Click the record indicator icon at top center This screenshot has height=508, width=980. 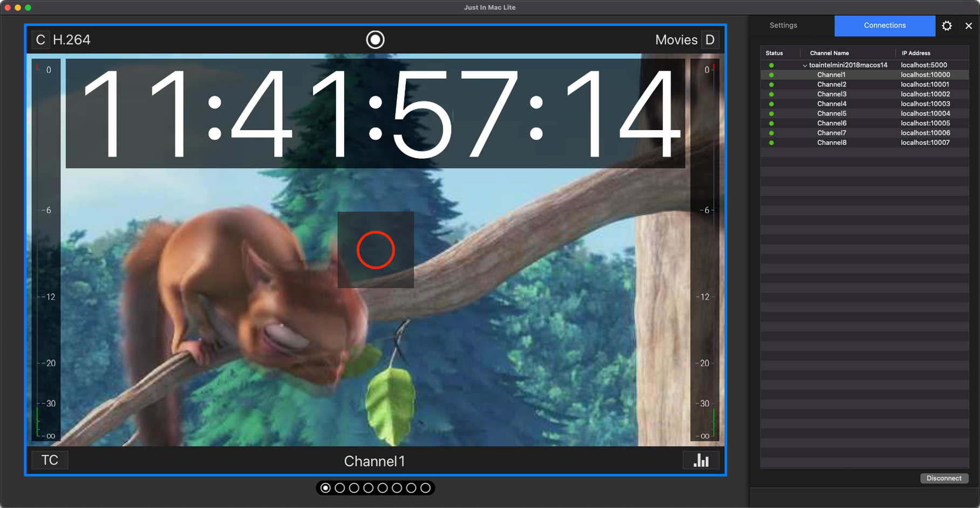pos(375,40)
